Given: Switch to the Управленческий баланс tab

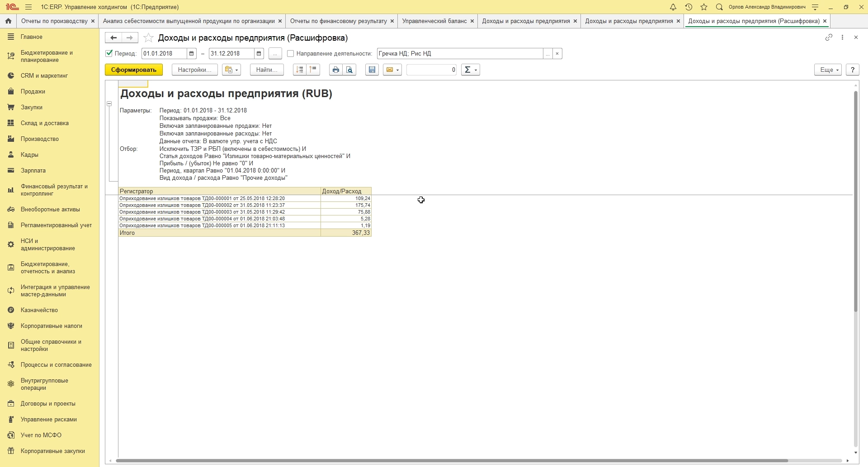Looking at the screenshot, I should click(x=434, y=21).
